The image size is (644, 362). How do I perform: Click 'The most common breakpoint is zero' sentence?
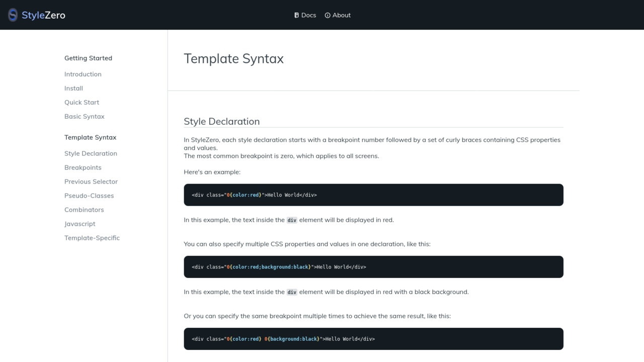click(281, 156)
